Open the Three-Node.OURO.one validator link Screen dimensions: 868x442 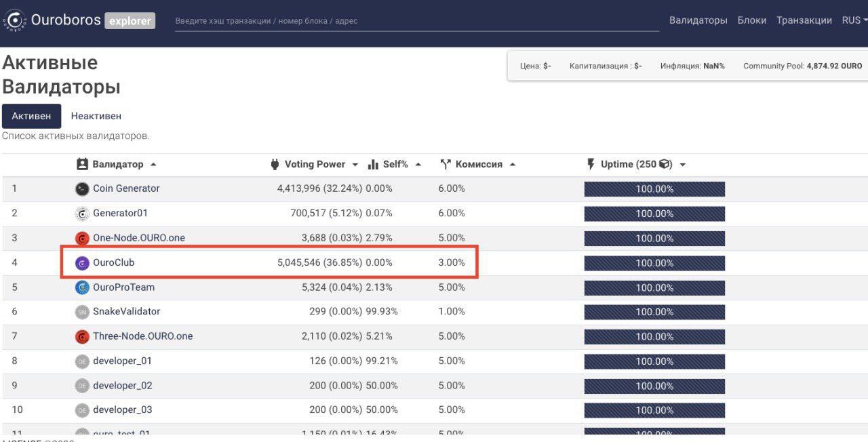point(143,336)
